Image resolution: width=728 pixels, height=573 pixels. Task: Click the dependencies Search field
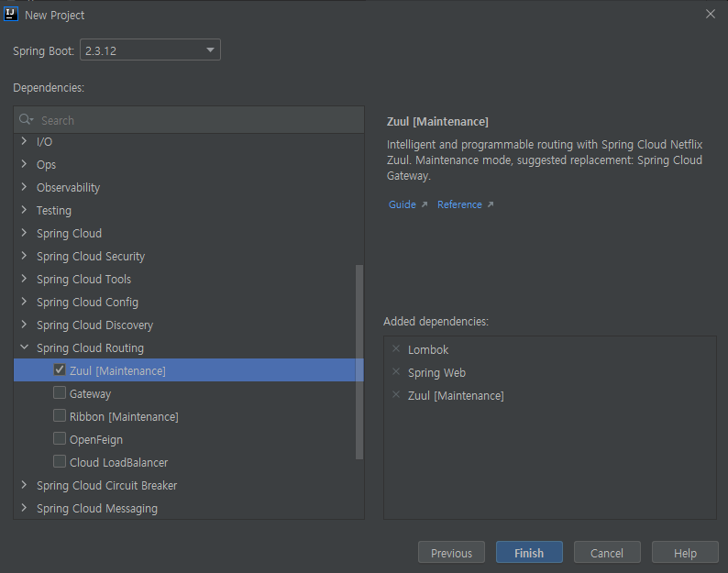pyautogui.click(x=189, y=120)
